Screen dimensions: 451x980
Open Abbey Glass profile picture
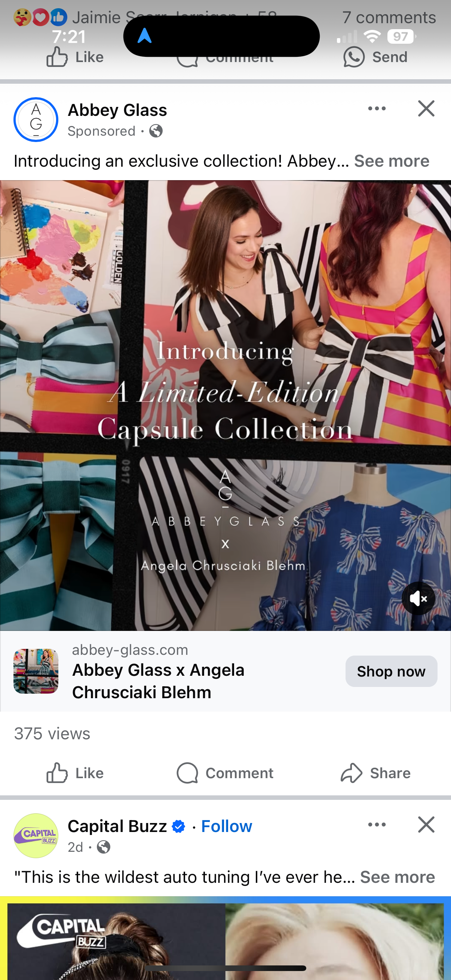pyautogui.click(x=36, y=120)
